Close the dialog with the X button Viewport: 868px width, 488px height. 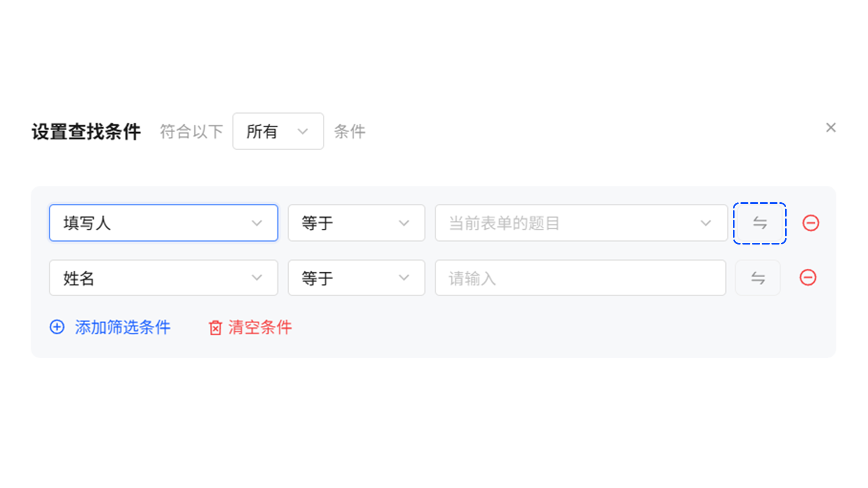coord(831,127)
